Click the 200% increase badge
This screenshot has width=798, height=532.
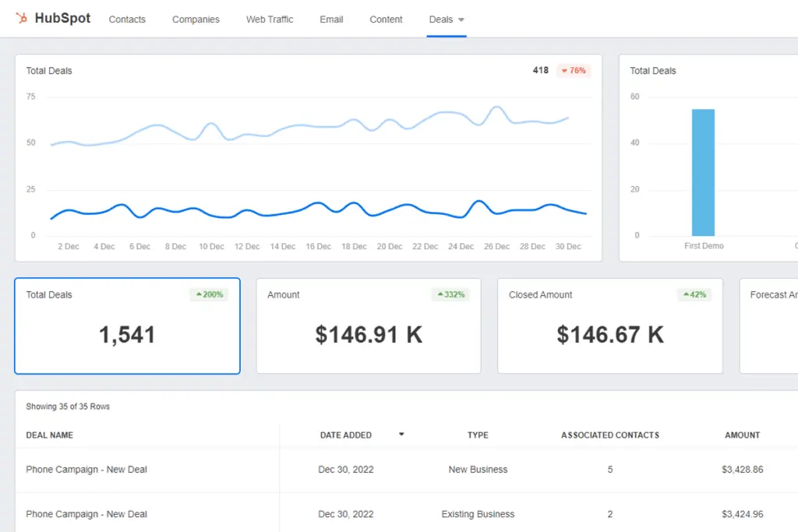(210, 294)
